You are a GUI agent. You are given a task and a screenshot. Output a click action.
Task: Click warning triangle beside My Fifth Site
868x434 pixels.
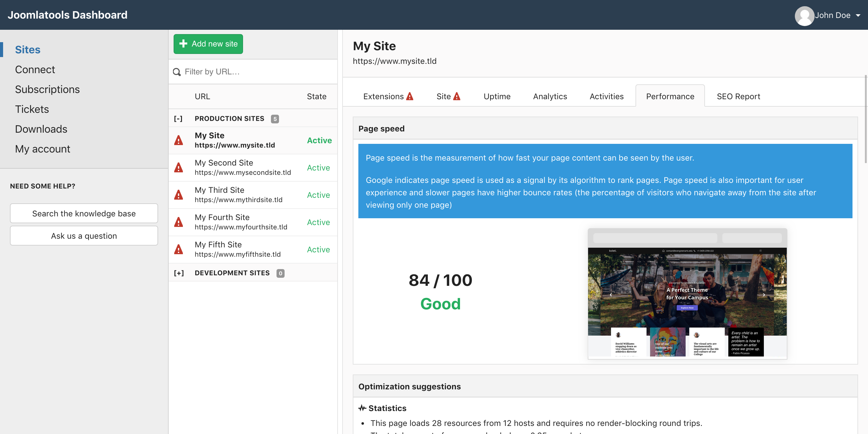click(x=179, y=249)
